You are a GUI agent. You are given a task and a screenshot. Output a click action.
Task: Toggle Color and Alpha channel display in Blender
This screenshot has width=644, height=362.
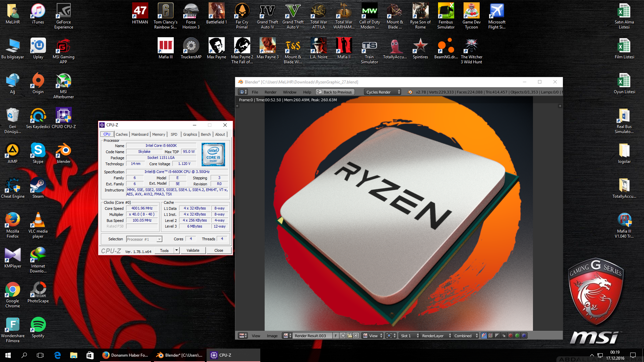pyautogui.click(x=484, y=336)
